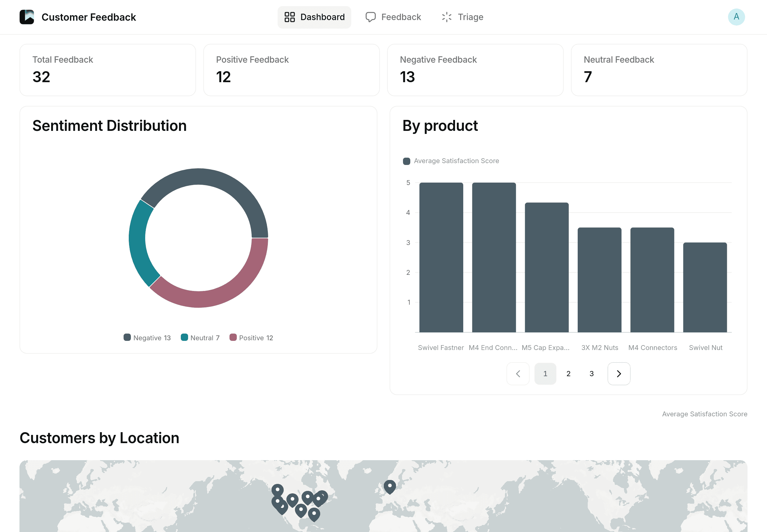Click the user avatar icon top right
This screenshot has height=532, width=767.
(x=737, y=17)
